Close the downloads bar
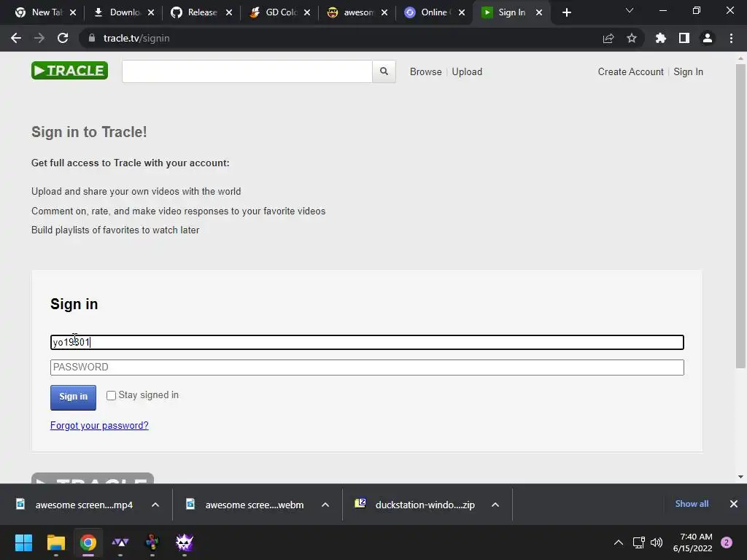The image size is (747, 560). pos(734,504)
